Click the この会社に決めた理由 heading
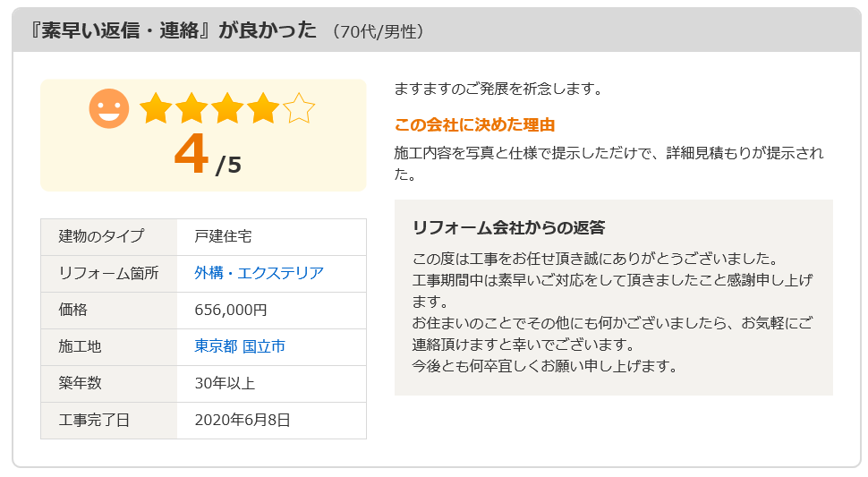The height and width of the screenshot is (477, 868). coord(474,125)
